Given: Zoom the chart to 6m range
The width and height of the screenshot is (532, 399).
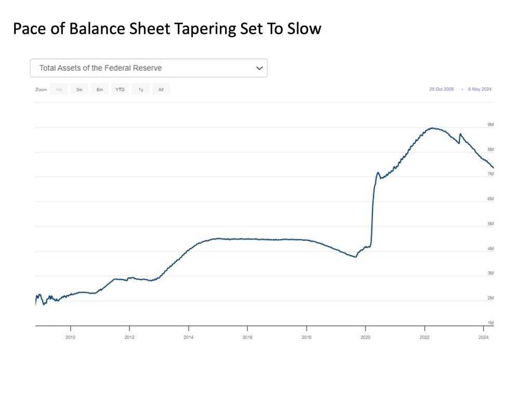Looking at the screenshot, I should click(99, 90).
